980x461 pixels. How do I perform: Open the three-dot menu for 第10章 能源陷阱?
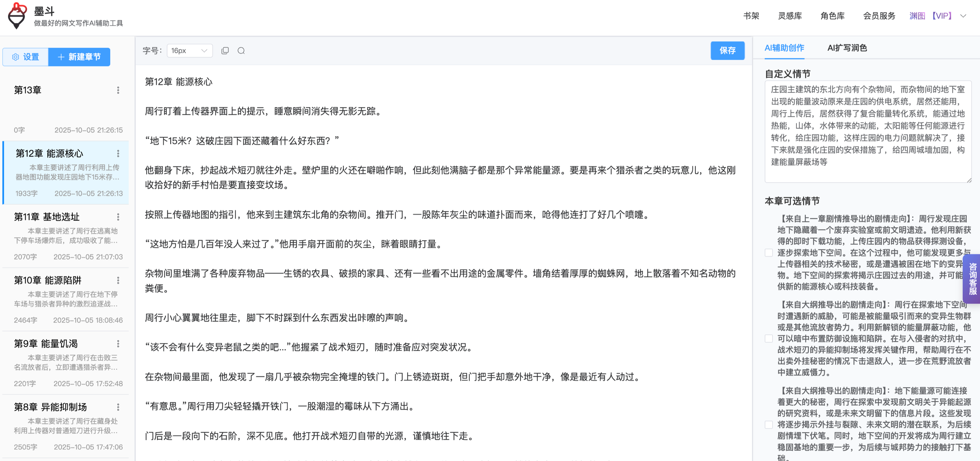tap(118, 280)
